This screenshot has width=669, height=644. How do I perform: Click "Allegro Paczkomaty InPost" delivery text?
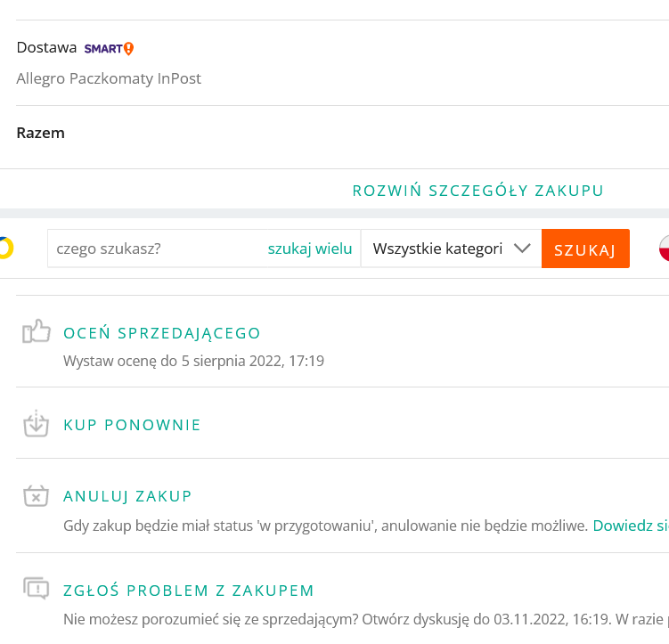pyautogui.click(x=109, y=78)
